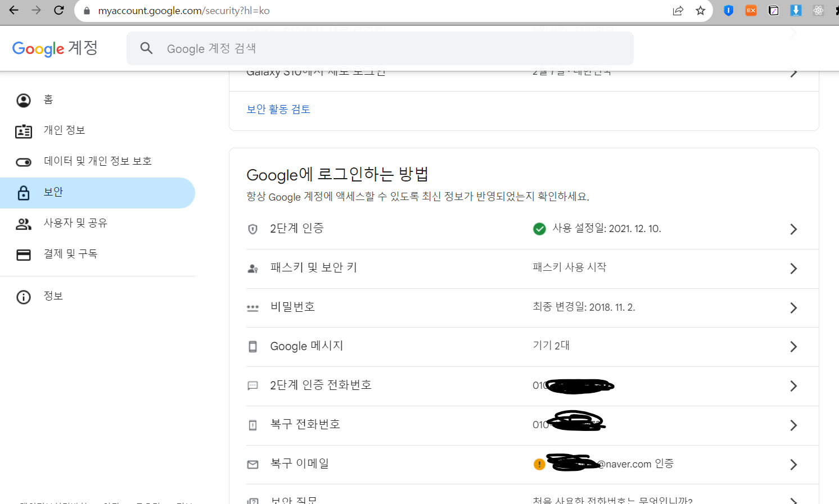Open the 패스키 및 보안 키 setting

coord(532,269)
